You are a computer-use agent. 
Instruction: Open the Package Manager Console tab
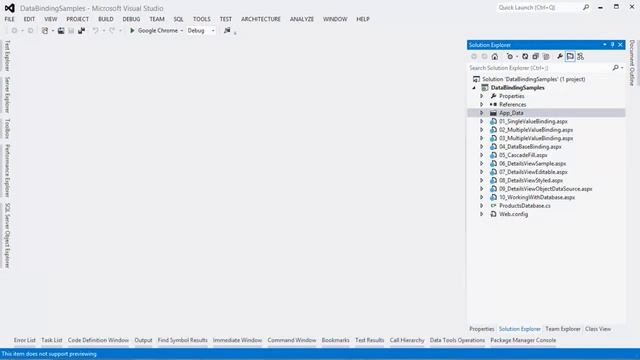[523, 340]
